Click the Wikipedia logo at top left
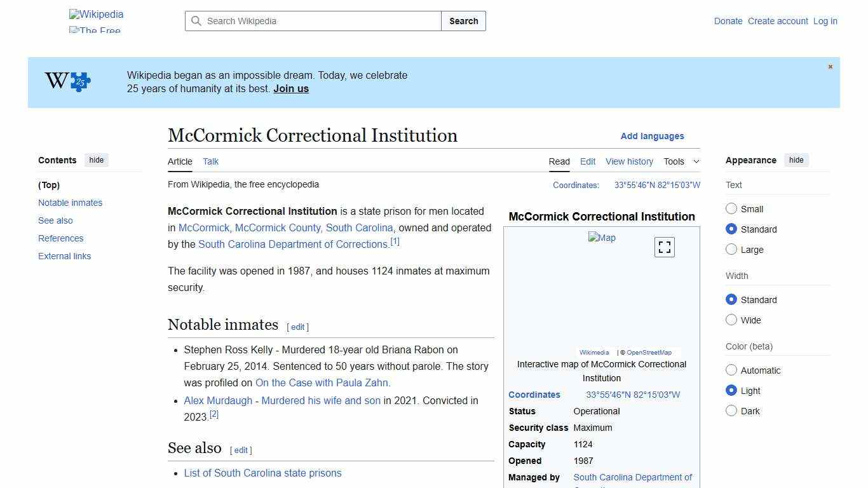 (96, 14)
